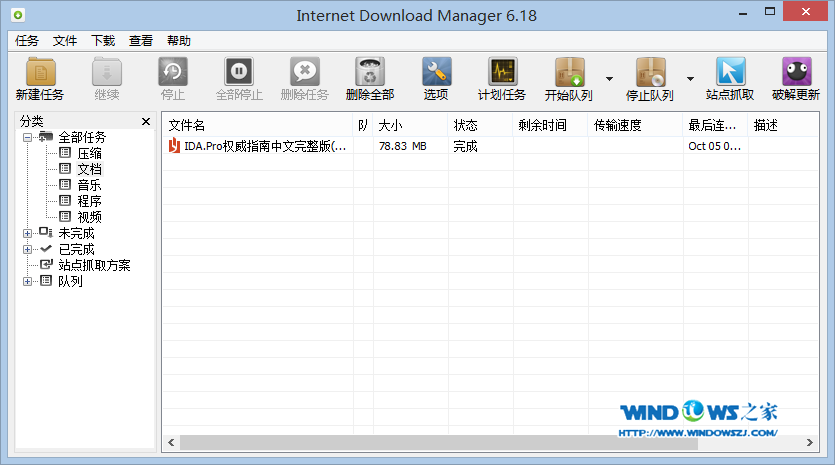
Task: Click the IDM app icon in title bar
Action: click(18, 15)
